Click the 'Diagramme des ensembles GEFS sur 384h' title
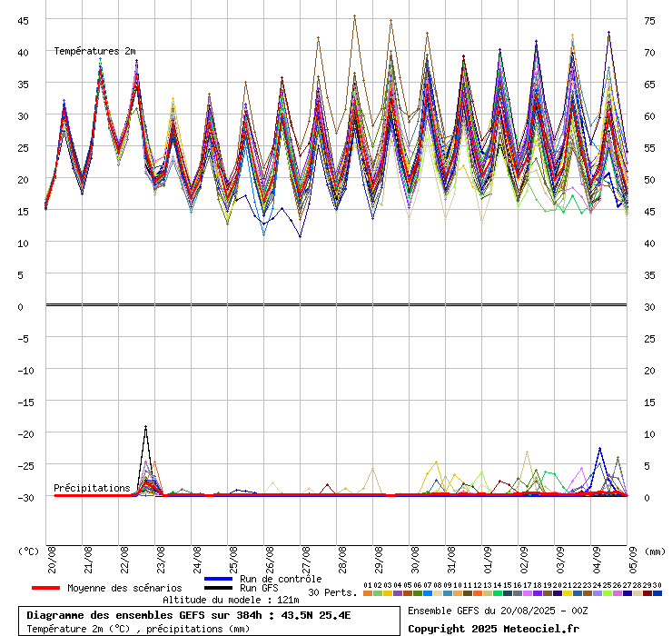 (x=144, y=615)
